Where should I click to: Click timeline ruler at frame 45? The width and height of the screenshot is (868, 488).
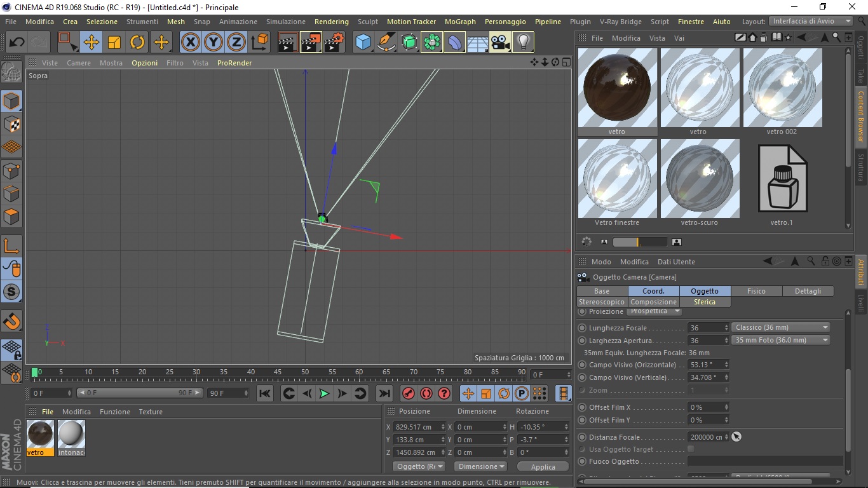[278, 372]
